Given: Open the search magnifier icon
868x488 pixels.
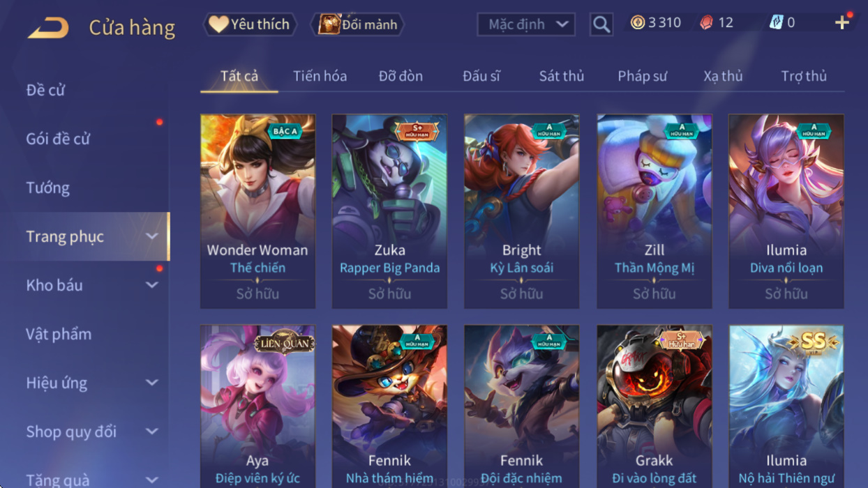Looking at the screenshot, I should click(601, 24).
